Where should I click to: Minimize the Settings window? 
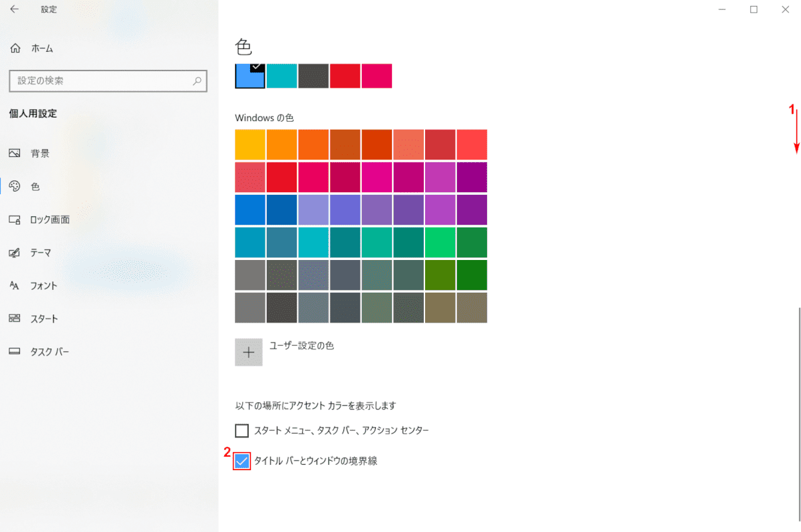click(723, 9)
